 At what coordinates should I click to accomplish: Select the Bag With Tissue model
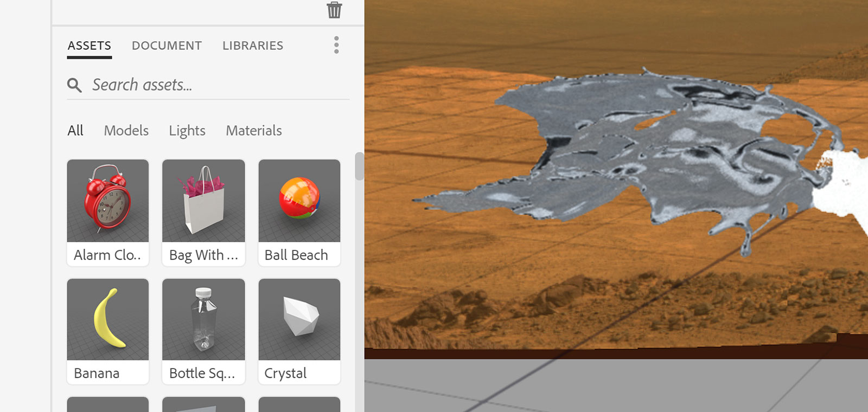pos(203,201)
